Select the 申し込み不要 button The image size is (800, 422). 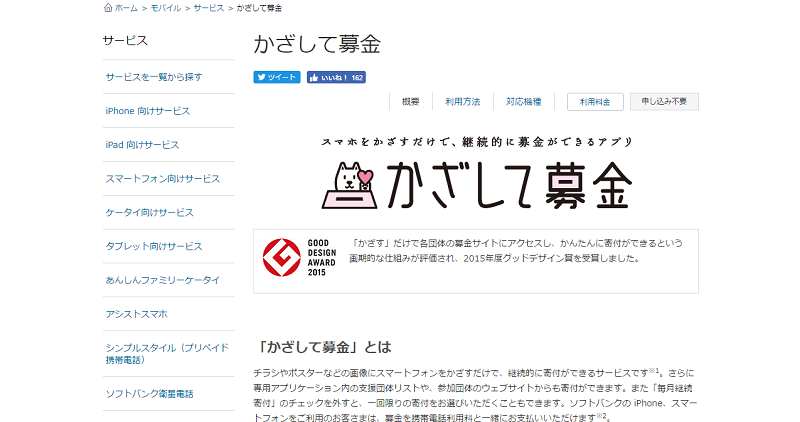[664, 102]
